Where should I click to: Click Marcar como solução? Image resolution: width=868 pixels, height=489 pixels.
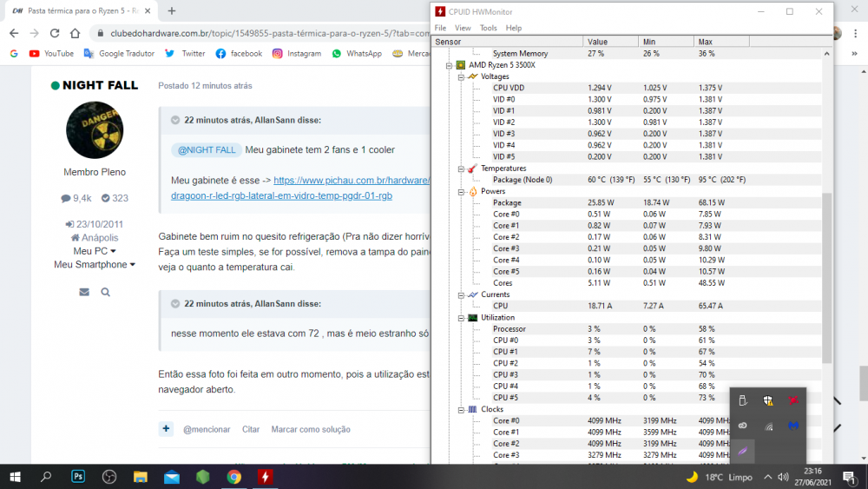tap(310, 429)
